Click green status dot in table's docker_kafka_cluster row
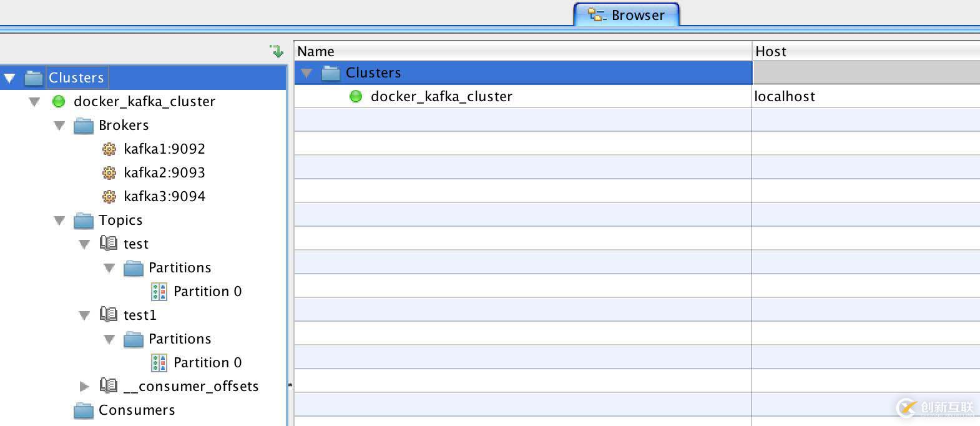Viewport: 980px width, 426px height. pos(356,96)
